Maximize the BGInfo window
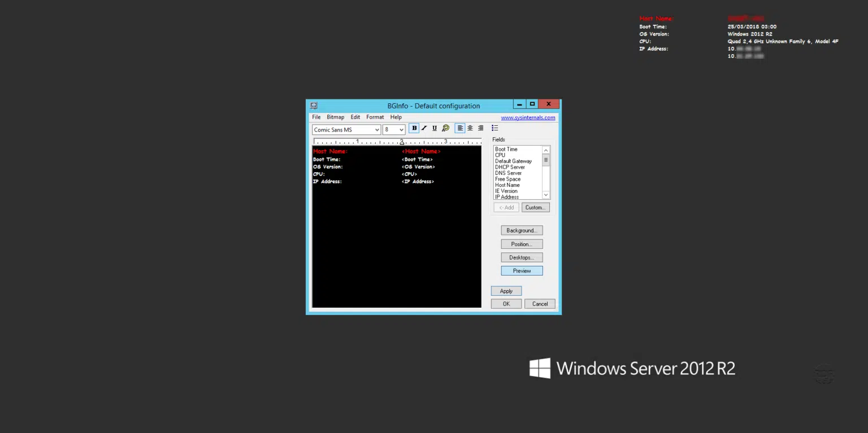This screenshot has width=868, height=433. 532,104
